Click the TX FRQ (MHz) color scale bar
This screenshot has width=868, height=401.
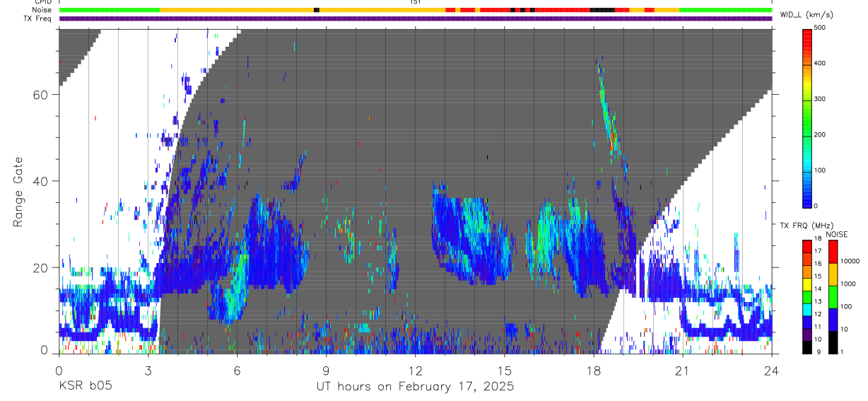[x=807, y=296]
